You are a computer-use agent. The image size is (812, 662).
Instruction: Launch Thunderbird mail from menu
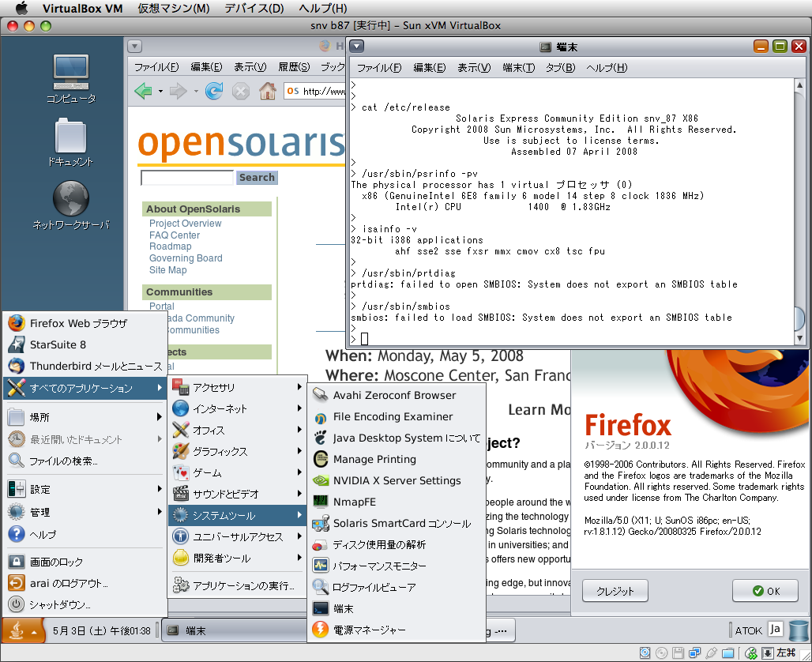[85, 366]
